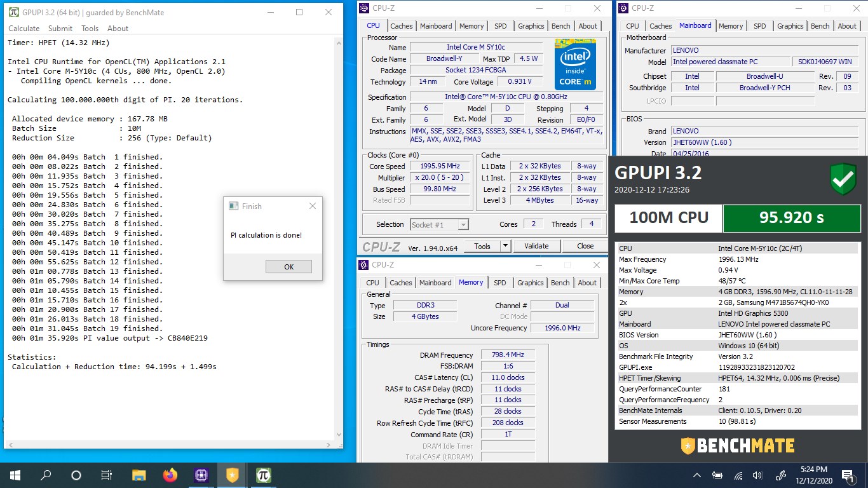This screenshot has width=868, height=488.
Task: Switch to Graphics tab in CPU-Z CPU window
Action: pos(531,26)
